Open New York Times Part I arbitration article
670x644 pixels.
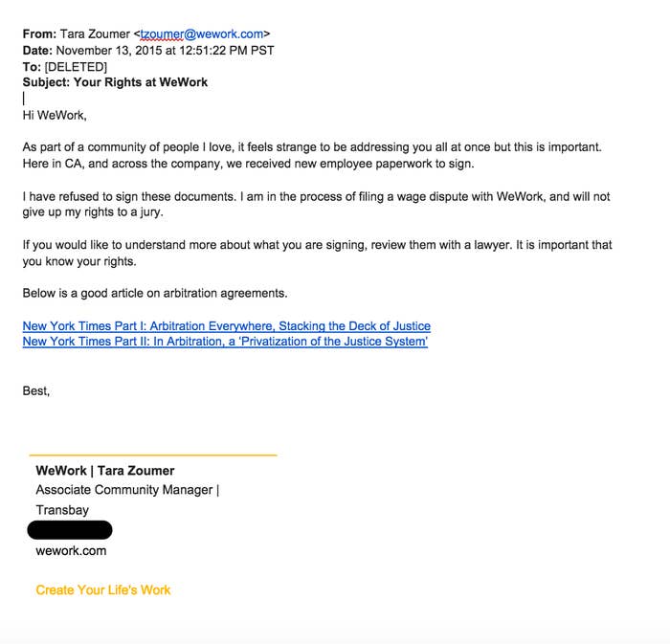click(x=227, y=326)
